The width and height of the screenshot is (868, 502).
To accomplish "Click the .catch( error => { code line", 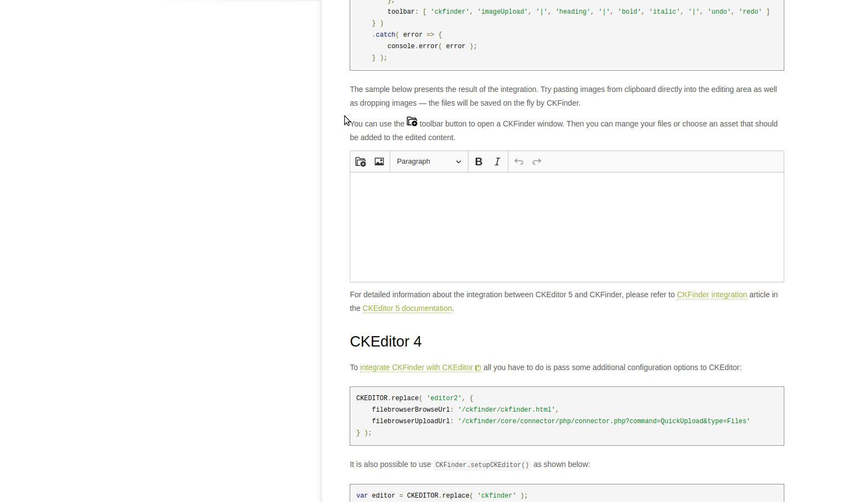I will 407,34.
